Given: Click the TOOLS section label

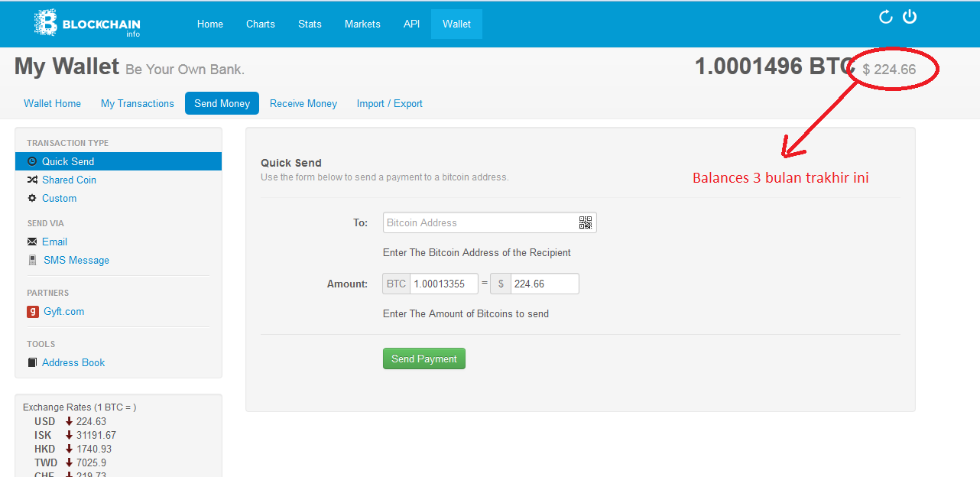Looking at the screenshot, I should tap(41, 344).
